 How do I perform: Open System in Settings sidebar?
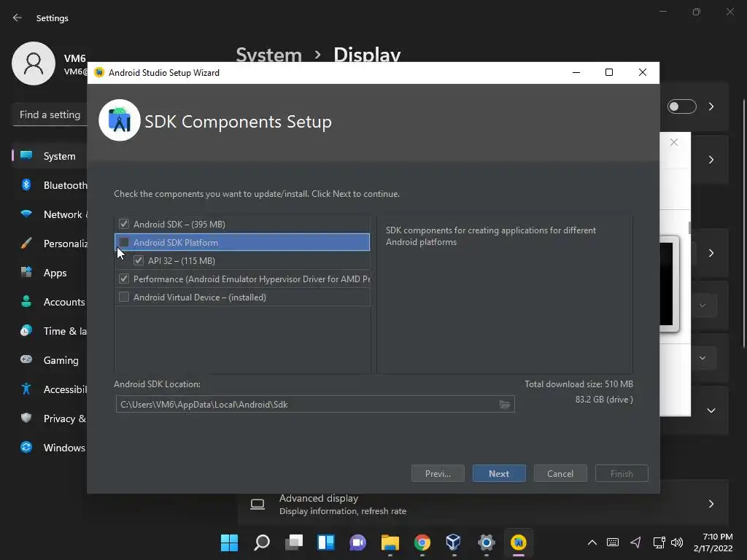tap(50, 156)
